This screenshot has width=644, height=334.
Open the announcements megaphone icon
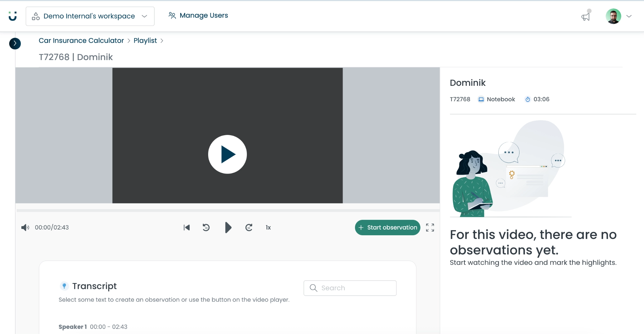click(x=586, y=16)
